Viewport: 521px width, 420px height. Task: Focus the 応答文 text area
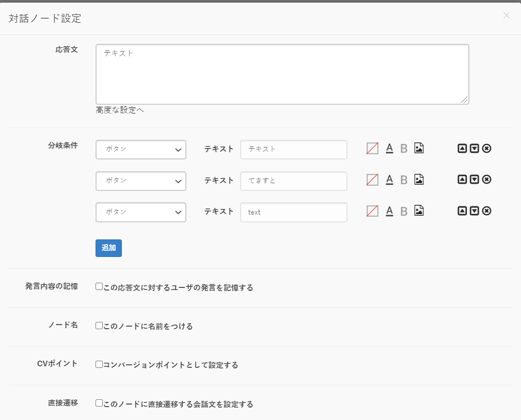tap(282, 74)
